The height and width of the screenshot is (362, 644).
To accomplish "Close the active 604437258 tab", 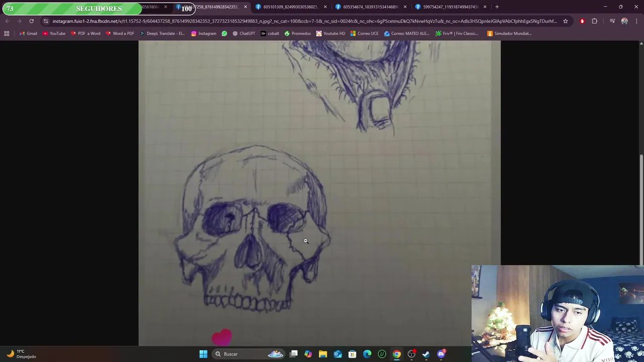I will tap(246, 7).
